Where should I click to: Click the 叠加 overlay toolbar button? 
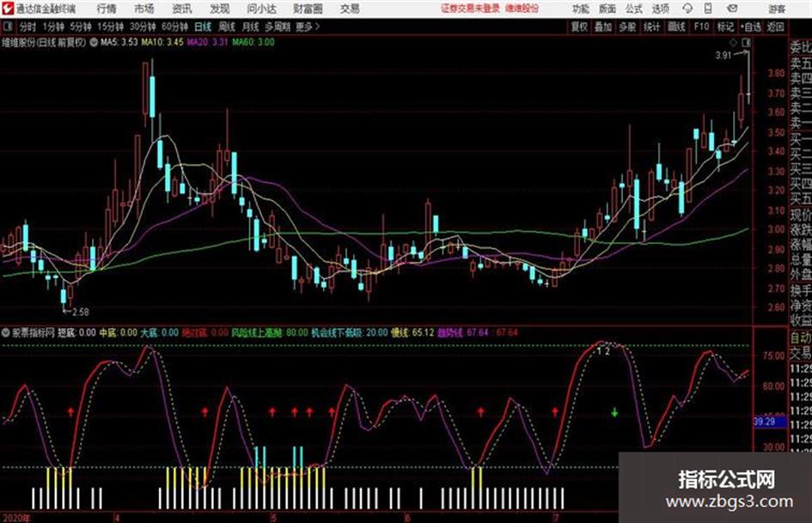click(603, 27)
